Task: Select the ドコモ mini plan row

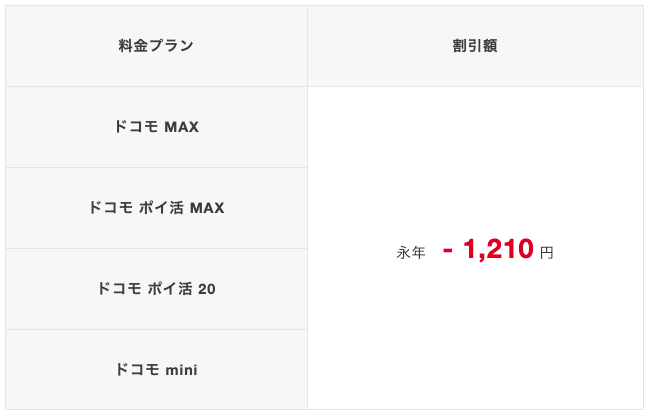Action: tap(157, 369)
